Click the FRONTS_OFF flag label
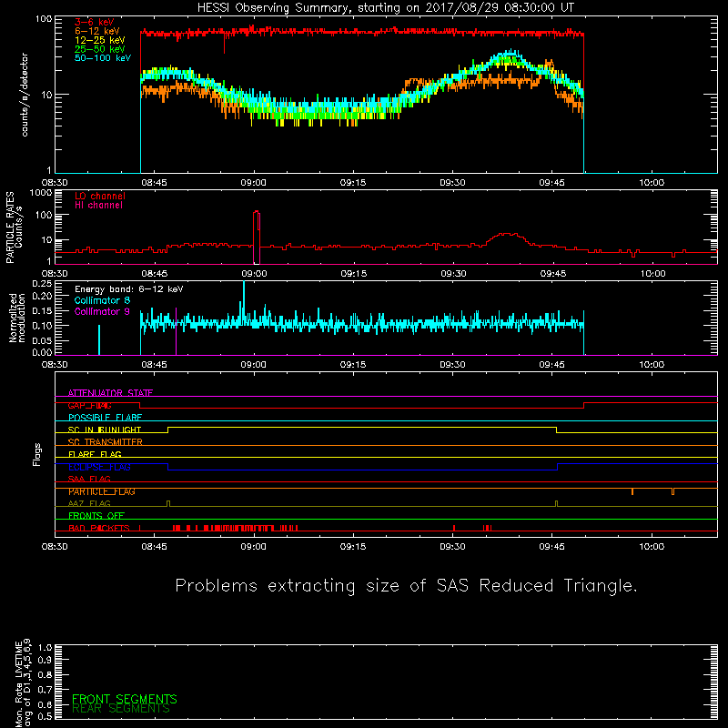 (x=96, y=516)
